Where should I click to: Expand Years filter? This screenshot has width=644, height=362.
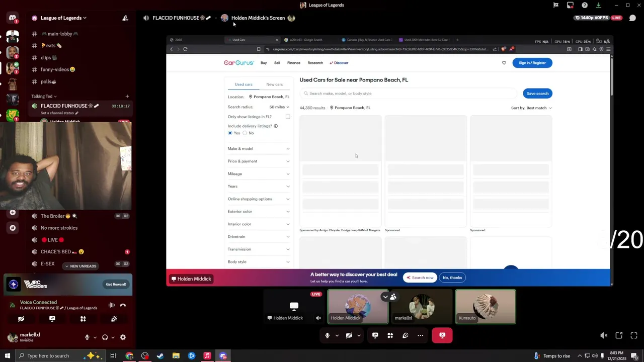coord(259,187)
